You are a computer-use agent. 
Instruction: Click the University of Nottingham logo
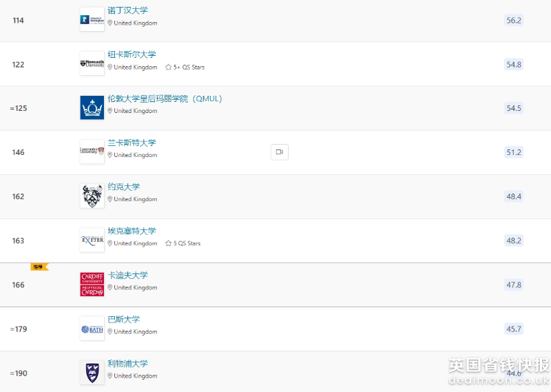(92, 19)
